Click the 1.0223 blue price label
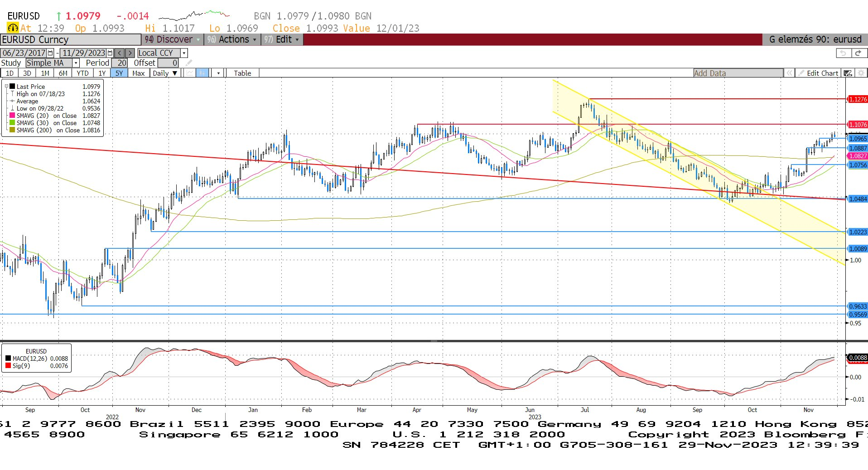 tap(858, 232)
